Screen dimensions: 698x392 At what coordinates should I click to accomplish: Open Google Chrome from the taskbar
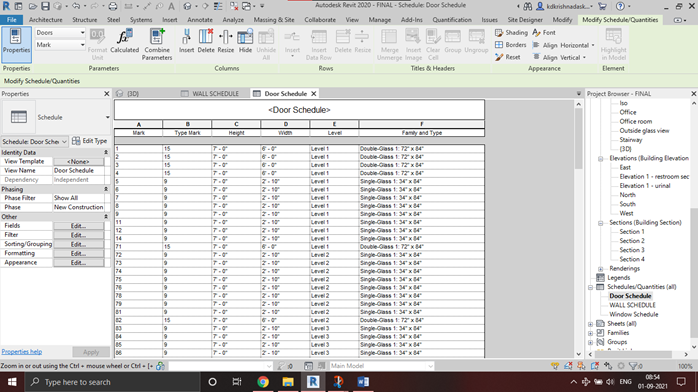click(x=263, y=382)
